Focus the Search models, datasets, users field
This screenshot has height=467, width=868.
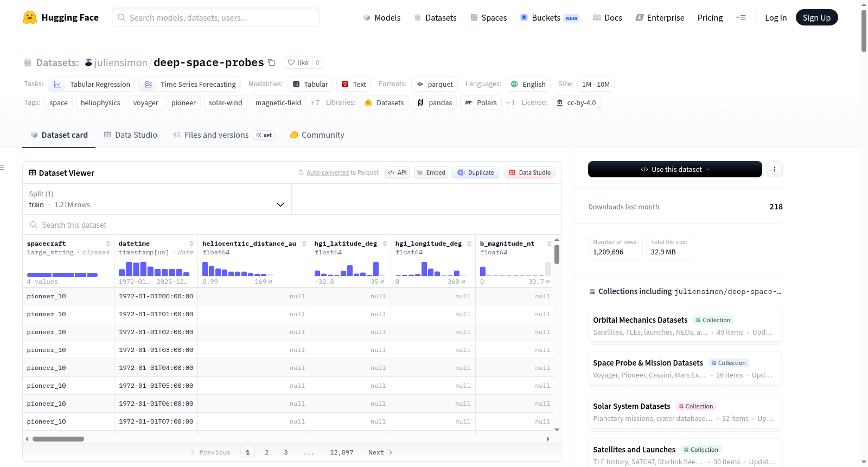coord(216,17)
